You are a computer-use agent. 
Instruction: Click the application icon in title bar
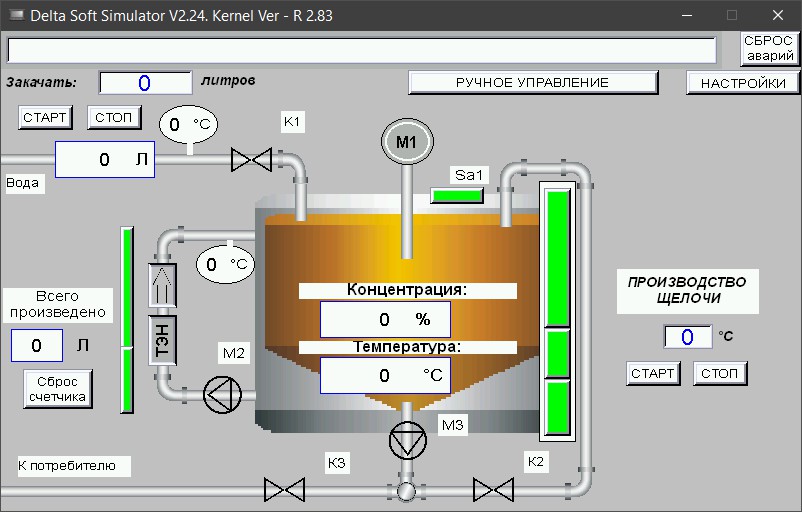coord(16,15)
